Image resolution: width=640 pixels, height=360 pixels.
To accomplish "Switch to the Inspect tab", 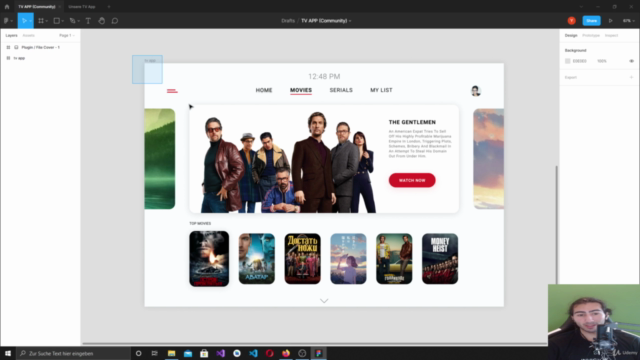I will click(x=611, y=36).
